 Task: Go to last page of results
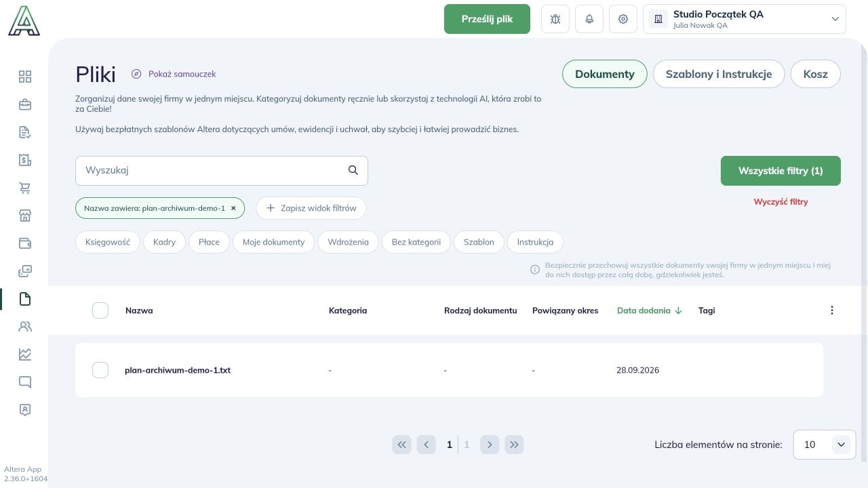[514, 445]
